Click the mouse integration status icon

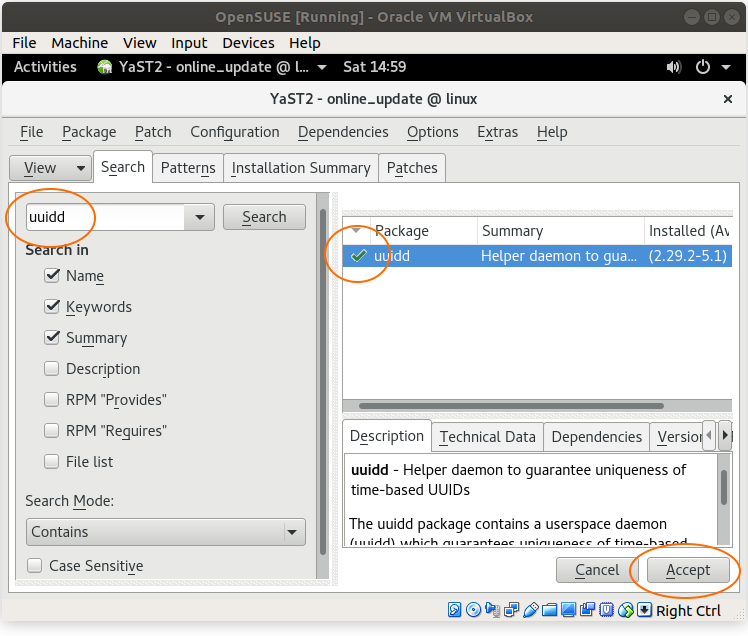[x=625, y=610]
